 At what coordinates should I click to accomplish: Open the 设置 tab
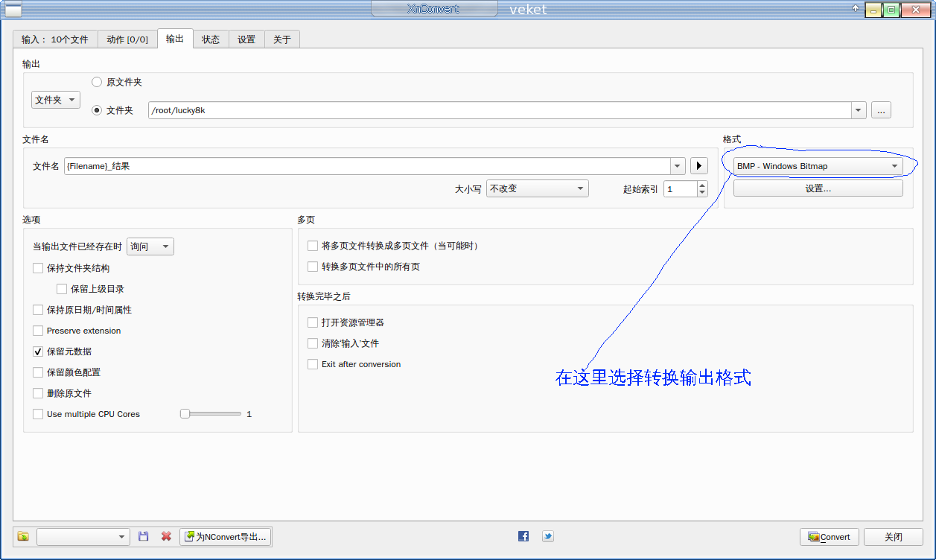[246, 39]
